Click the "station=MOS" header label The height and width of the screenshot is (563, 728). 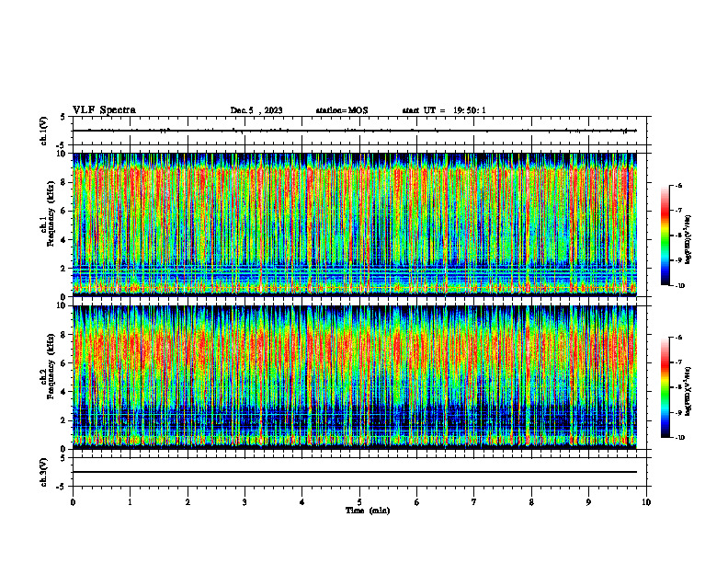click(342, 110)
